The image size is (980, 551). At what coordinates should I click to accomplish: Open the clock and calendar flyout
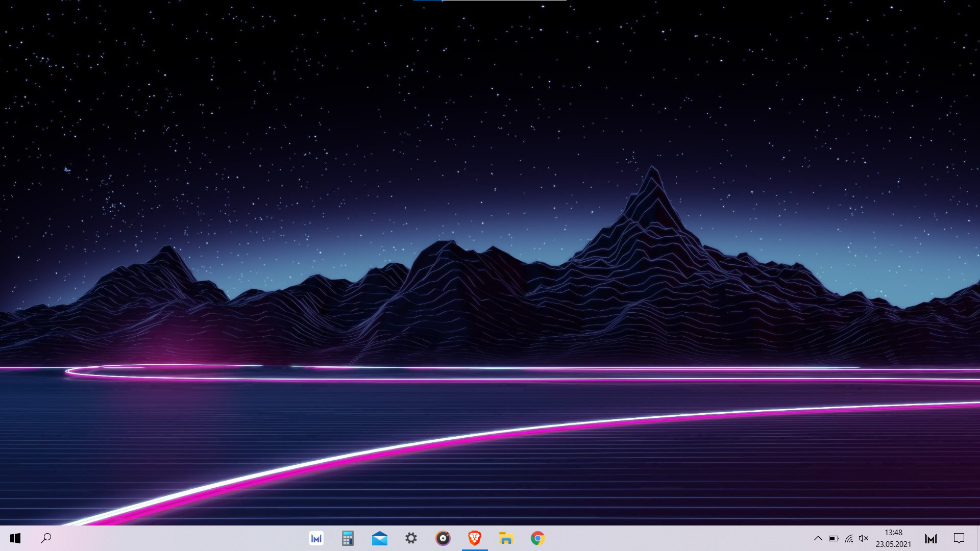coord(893,538)
